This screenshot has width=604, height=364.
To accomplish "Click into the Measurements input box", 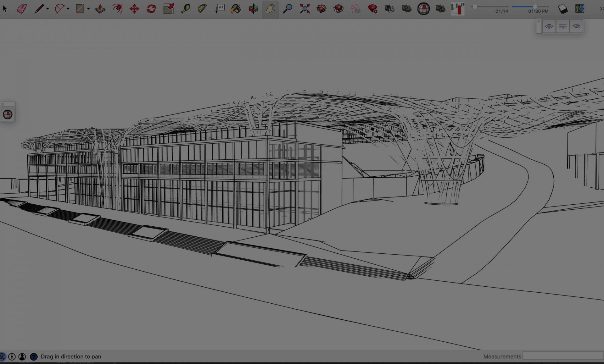I will pyautogui.click(x=563, y=356).
